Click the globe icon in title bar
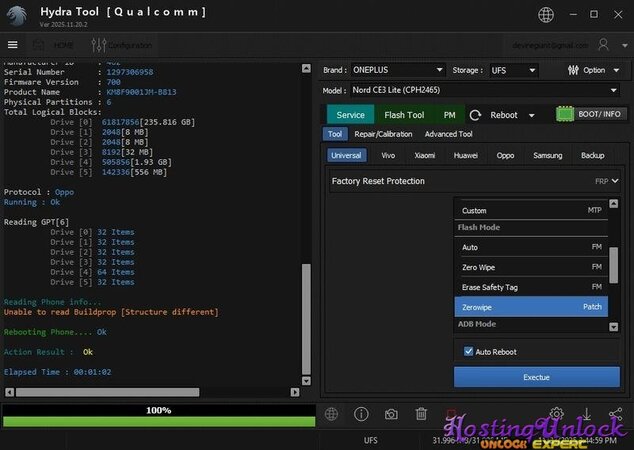634x450 pixels. [x=545, y=14]
